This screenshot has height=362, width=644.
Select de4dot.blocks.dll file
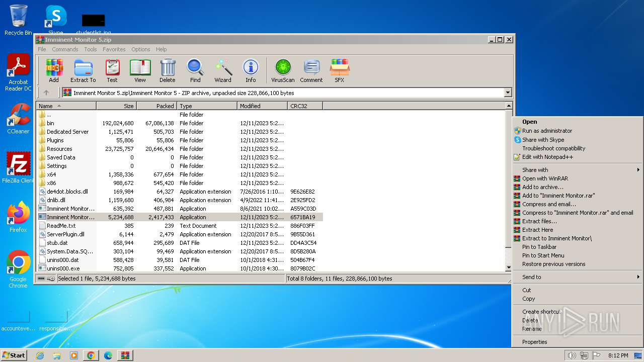tap(180, 192)
